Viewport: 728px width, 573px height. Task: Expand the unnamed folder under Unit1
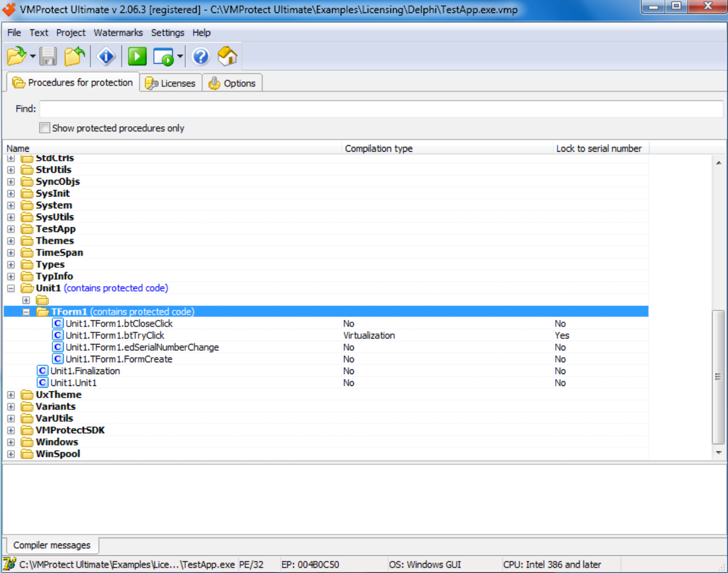click(26, 300)
